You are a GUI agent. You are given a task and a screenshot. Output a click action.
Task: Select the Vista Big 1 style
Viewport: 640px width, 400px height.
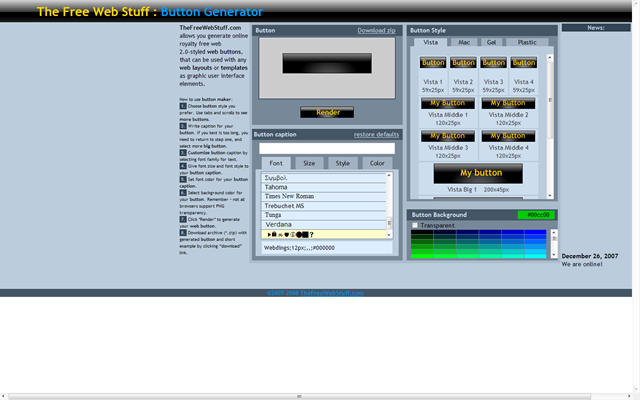(480, 173)
